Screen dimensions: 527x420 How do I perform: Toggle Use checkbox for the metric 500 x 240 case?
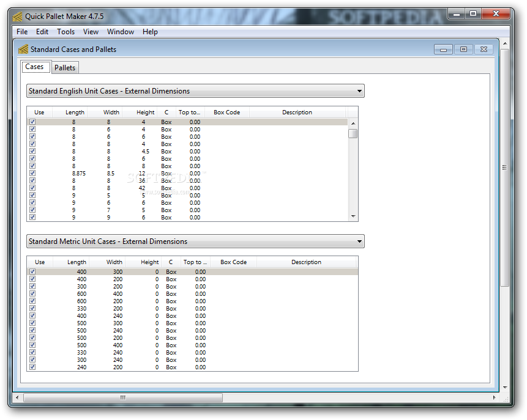(32, 330)
